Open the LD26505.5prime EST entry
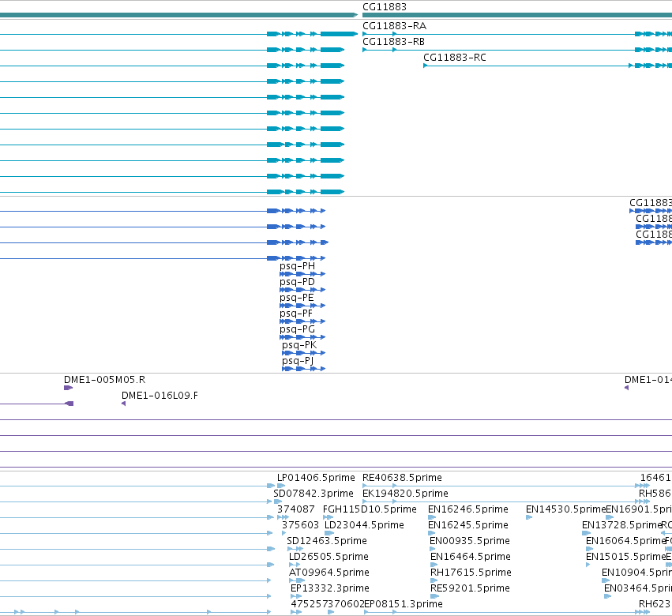Screen dimensions: 672x616 tap(328, 558)
